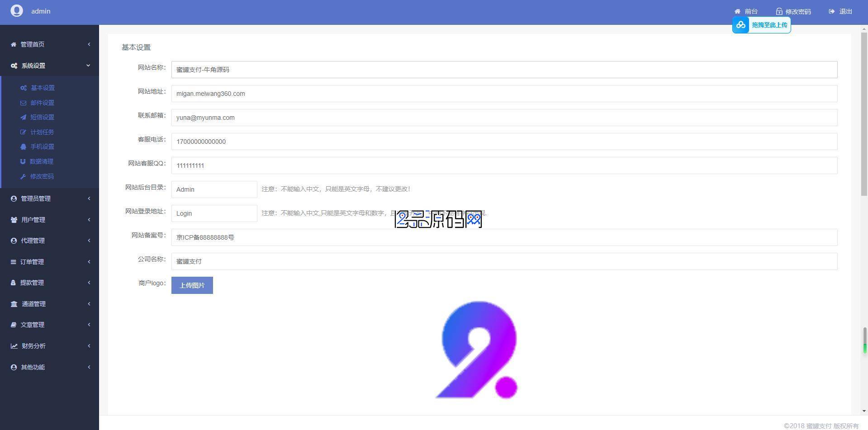Click the users icon beside 用户管理
Screen dimensions: 868x430
[x=14, y=220]
